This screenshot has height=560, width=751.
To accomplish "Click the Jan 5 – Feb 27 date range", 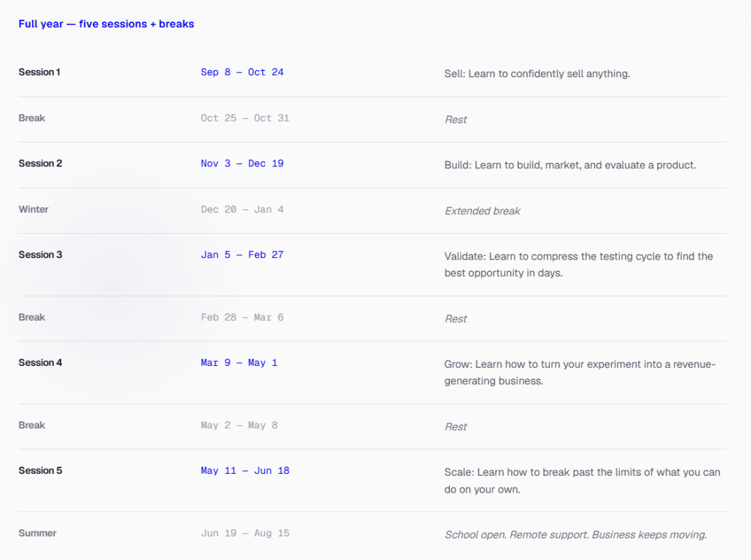I will point(242,255).
